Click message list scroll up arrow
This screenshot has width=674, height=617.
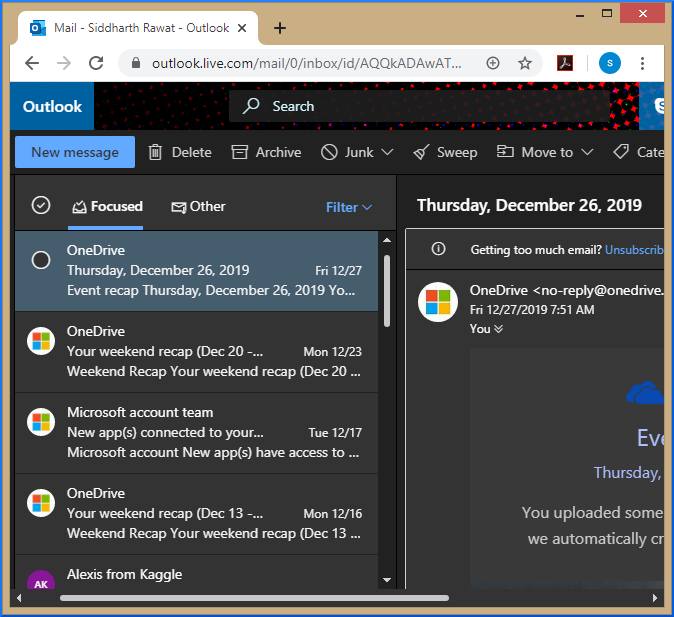[x=387, y=240]
